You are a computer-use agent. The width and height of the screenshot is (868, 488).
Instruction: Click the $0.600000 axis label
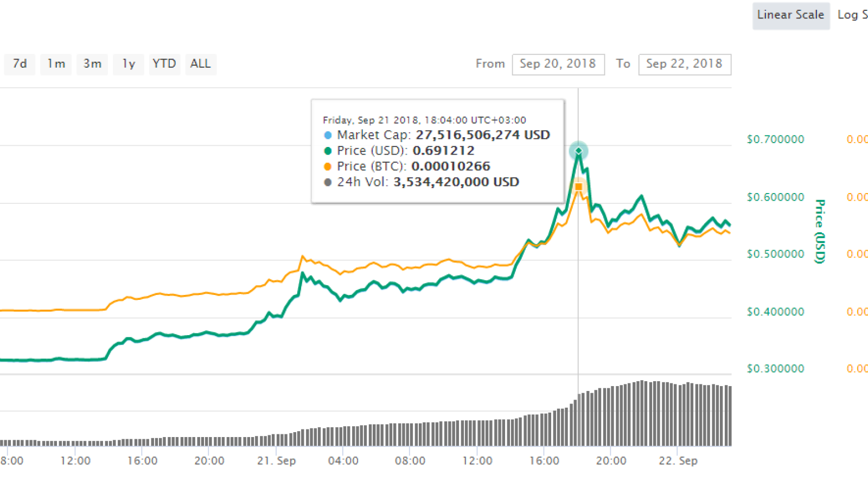[x=775, y=197]
